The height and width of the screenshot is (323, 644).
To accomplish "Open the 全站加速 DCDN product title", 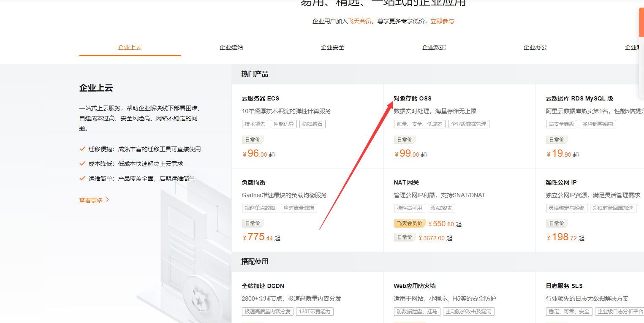I will pyautogui.click(x=263, y=286).
